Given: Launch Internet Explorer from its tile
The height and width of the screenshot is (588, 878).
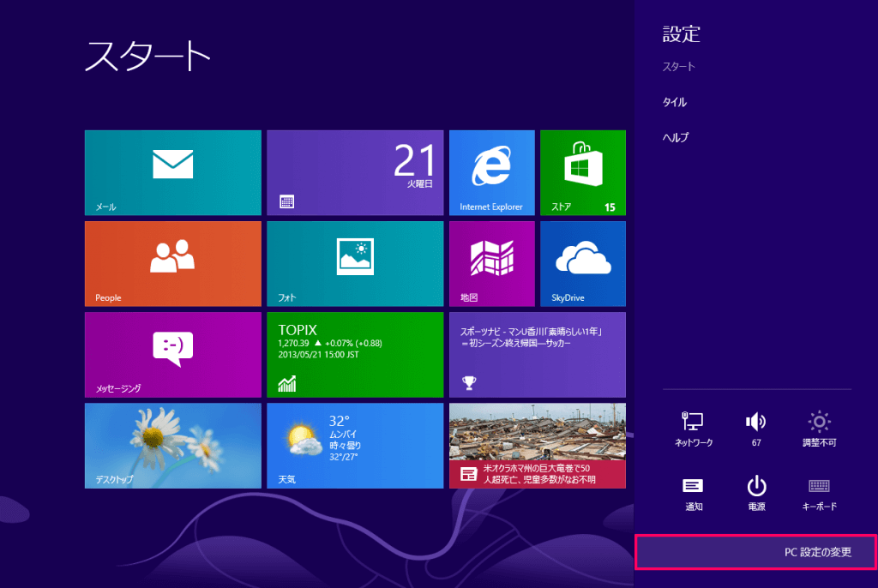Looking at the screenshot, I should pos(491,172).
